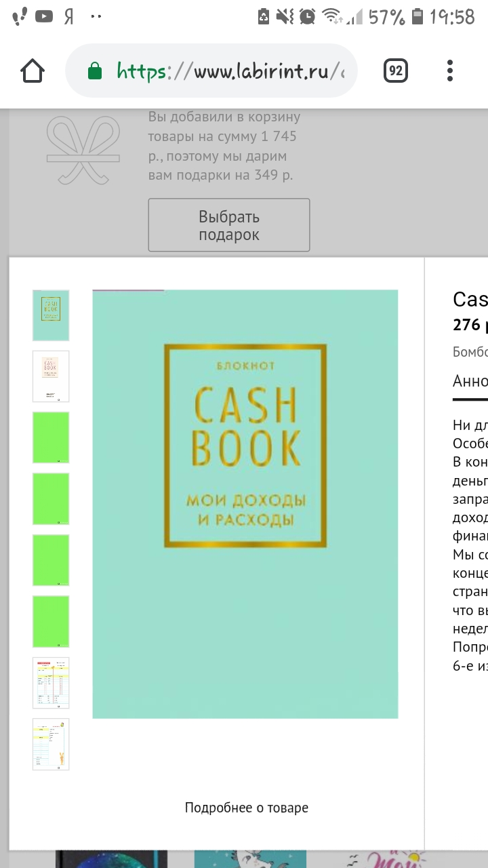Select the seventh table spread thumbnail
The width and height of the screenshot is (488, 868).
point(51,683)
